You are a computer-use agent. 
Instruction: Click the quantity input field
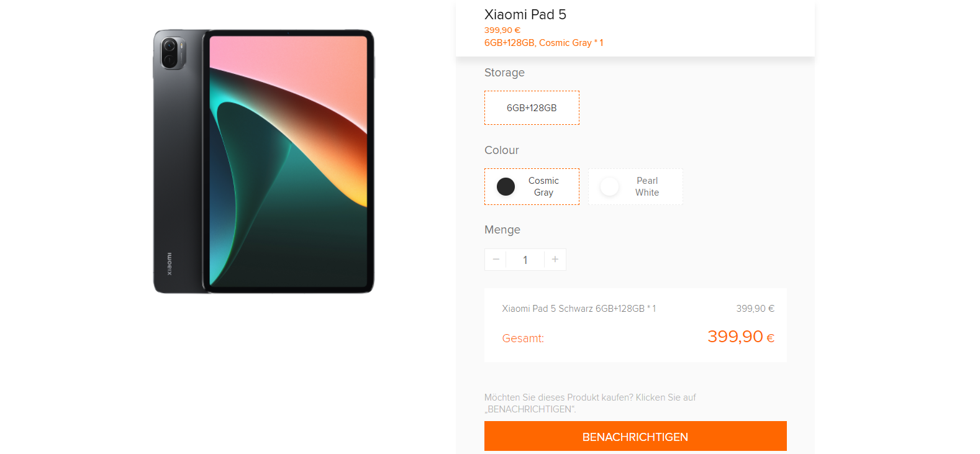(x=525, y=260)
